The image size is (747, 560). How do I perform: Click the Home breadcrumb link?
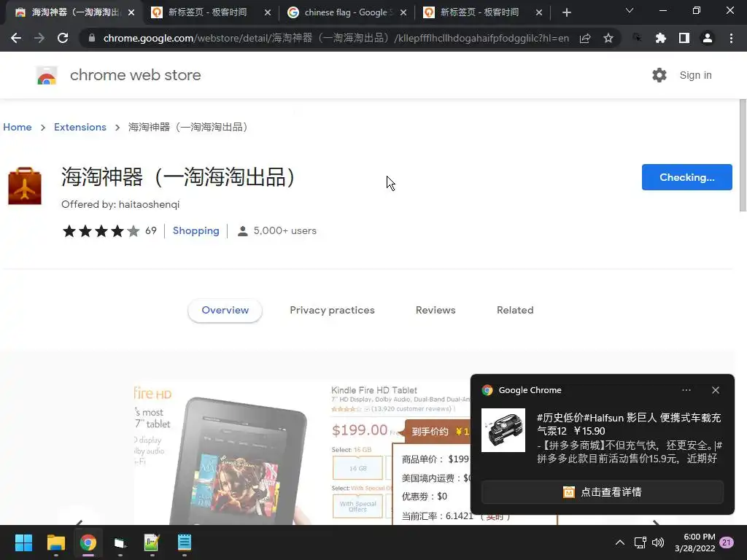(18, 127)
